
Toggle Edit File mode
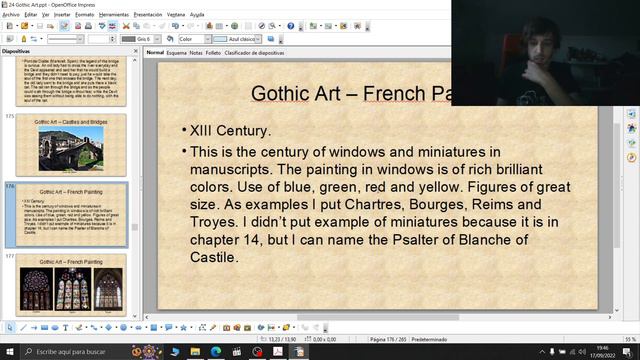64,26
